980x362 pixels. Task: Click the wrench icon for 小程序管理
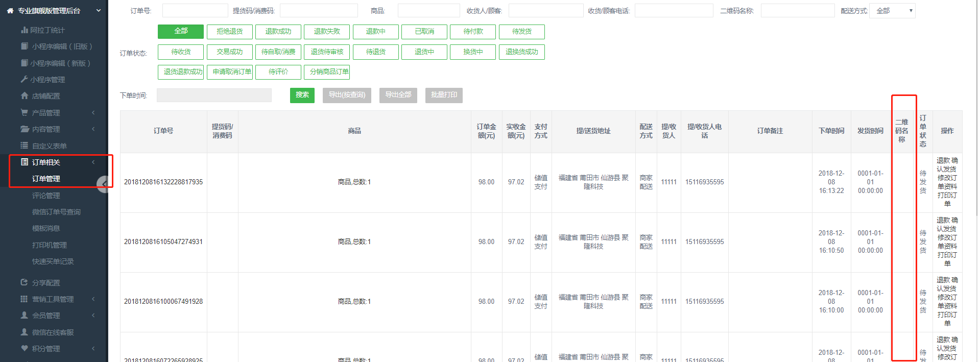point(24,80)
